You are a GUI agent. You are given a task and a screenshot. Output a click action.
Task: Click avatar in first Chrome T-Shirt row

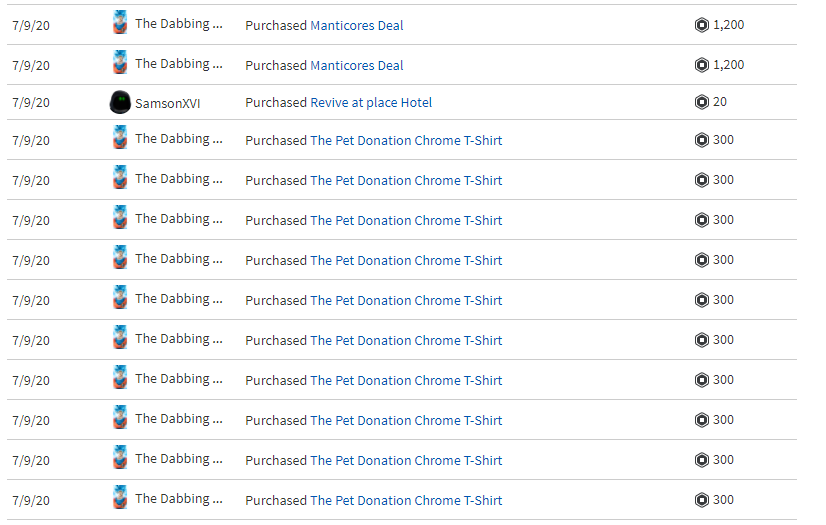pos(120,137)
